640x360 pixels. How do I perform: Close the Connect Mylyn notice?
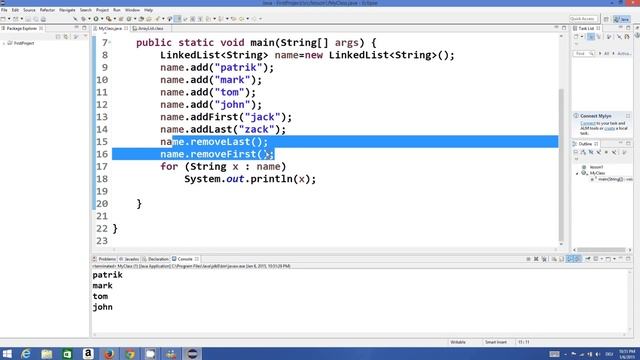pyautogui.click(x=628, y=116)
